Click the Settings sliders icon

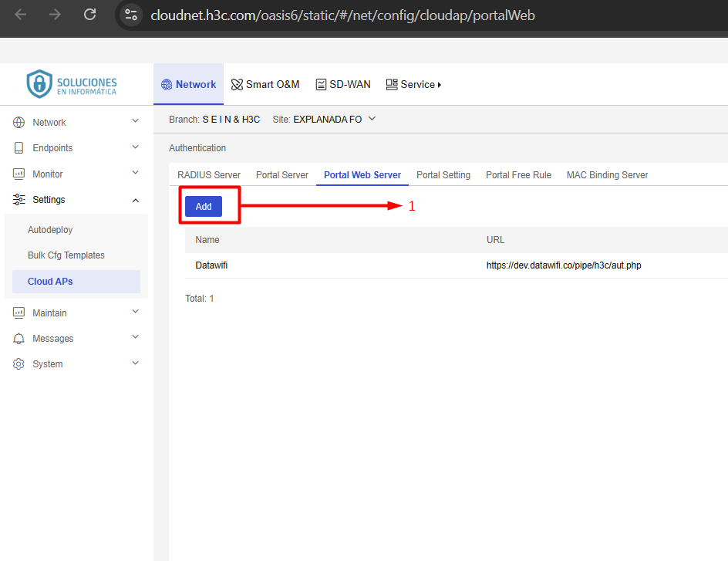[19, 200]
